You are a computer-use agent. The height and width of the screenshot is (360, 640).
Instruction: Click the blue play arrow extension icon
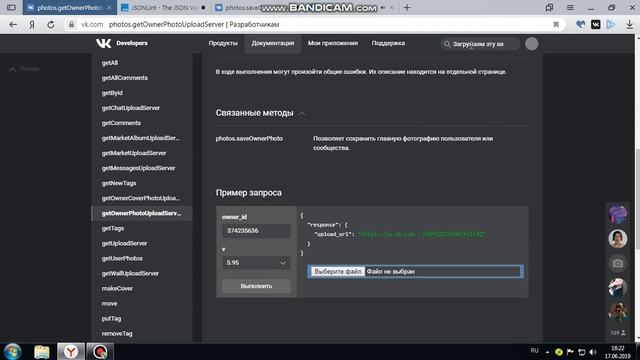[611, 24]
